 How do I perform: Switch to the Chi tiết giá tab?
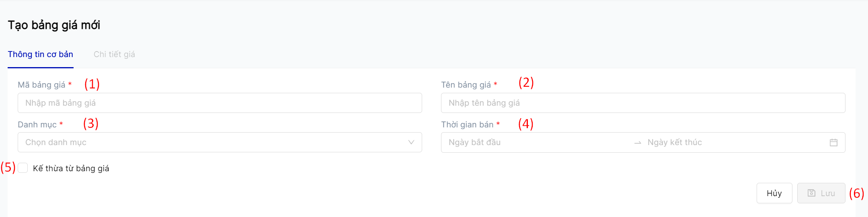point(114,54)
